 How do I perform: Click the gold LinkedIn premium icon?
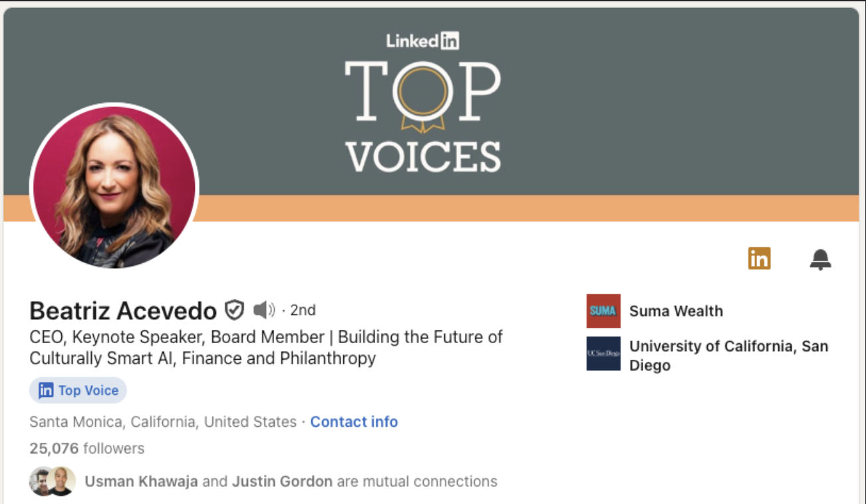[759, 258]
